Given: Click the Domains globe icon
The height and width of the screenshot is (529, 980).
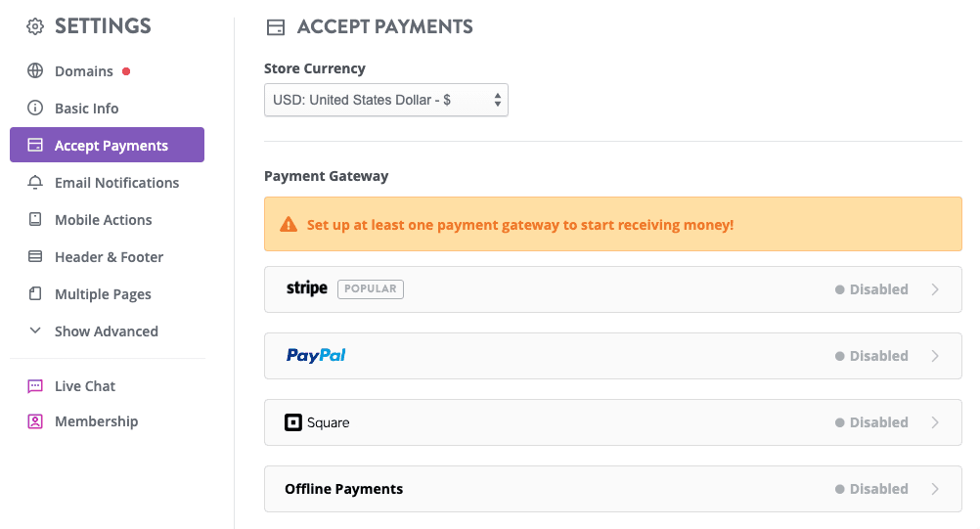Looking at the screenshot, I should 35,71.
